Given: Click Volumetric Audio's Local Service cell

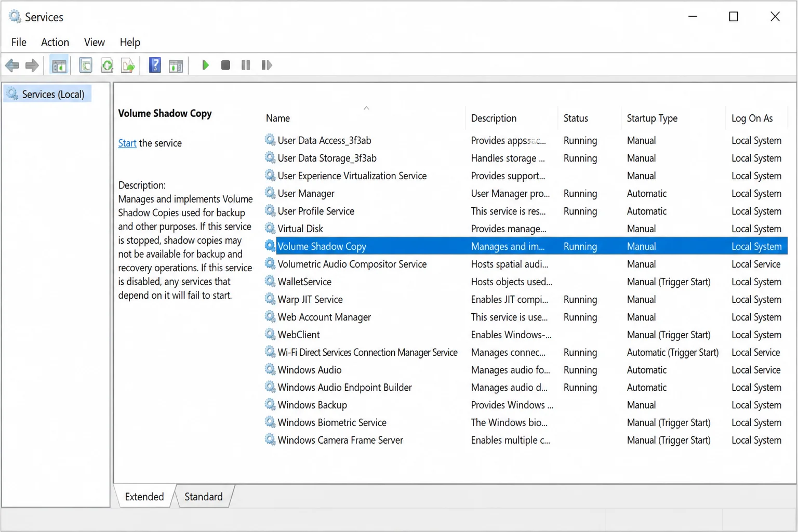Looking at the screenshot, I should [756, 264].
